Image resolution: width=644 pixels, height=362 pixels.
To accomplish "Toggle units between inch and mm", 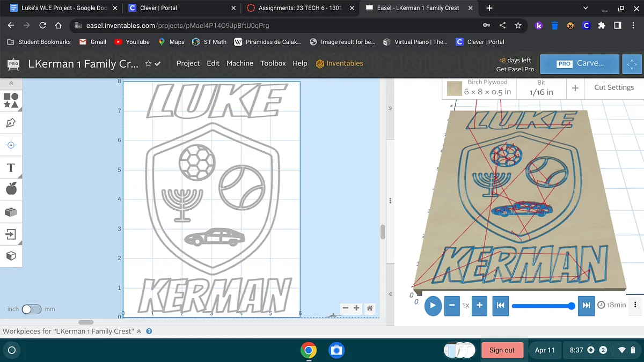I will (x=31, y=309).
